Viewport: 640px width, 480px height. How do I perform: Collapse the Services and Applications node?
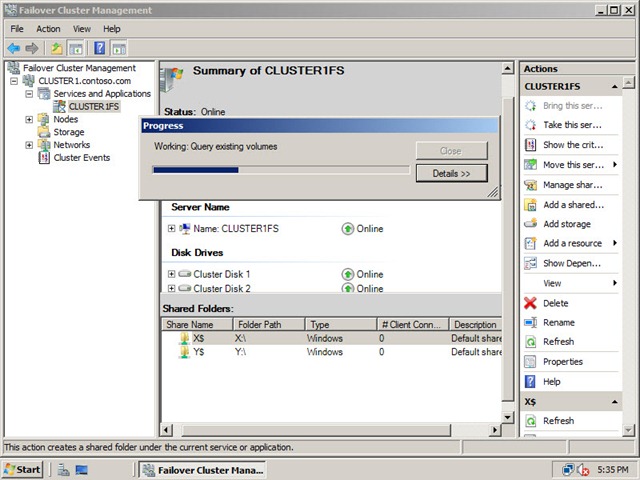(29, 94)
